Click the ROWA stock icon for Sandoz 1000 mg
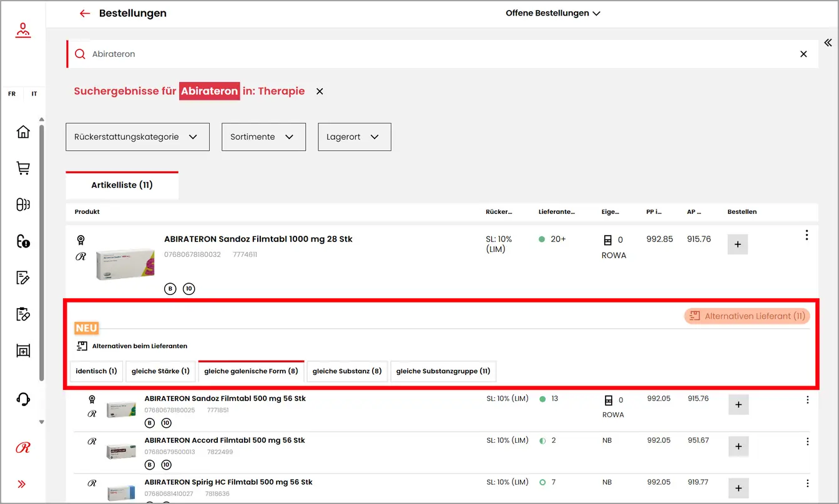 point(607,240)
